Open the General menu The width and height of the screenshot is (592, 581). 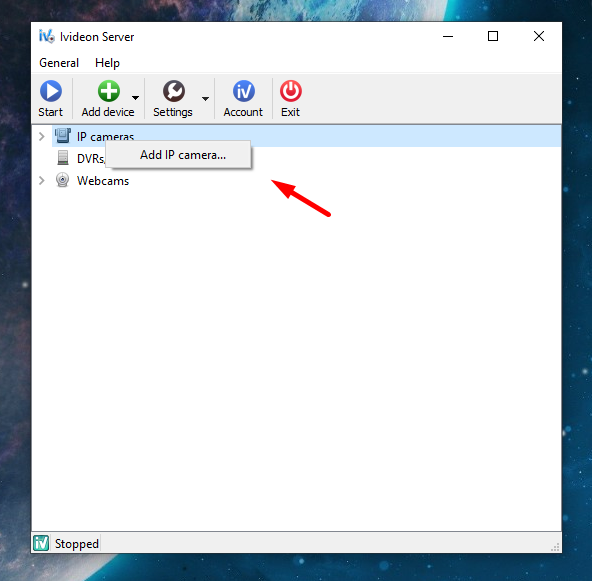coord(59,63)
